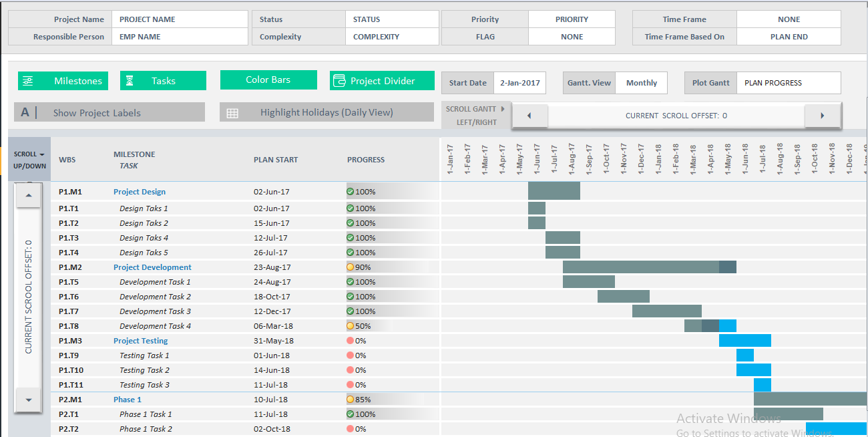This screenshot has width=868, height=437.
Task: Open the Project Testing milestone
Action: (140, 340)
